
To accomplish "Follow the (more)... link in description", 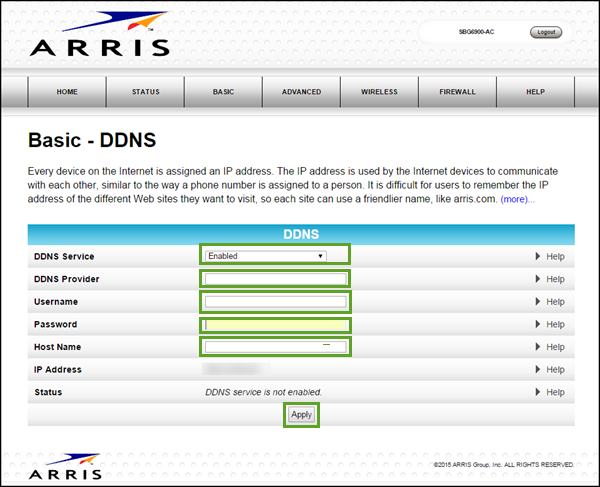I will click(517, 200).
